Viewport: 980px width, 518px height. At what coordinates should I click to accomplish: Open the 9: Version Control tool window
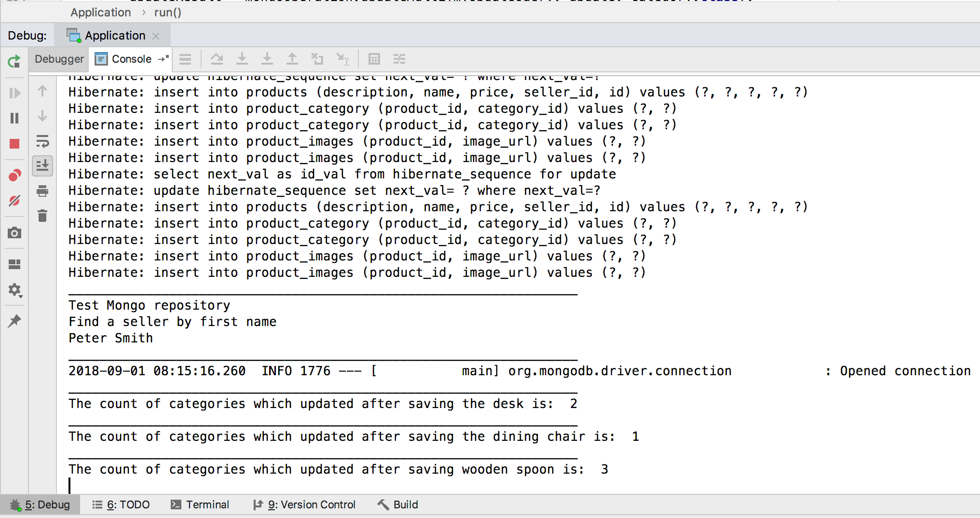[304, 505]
